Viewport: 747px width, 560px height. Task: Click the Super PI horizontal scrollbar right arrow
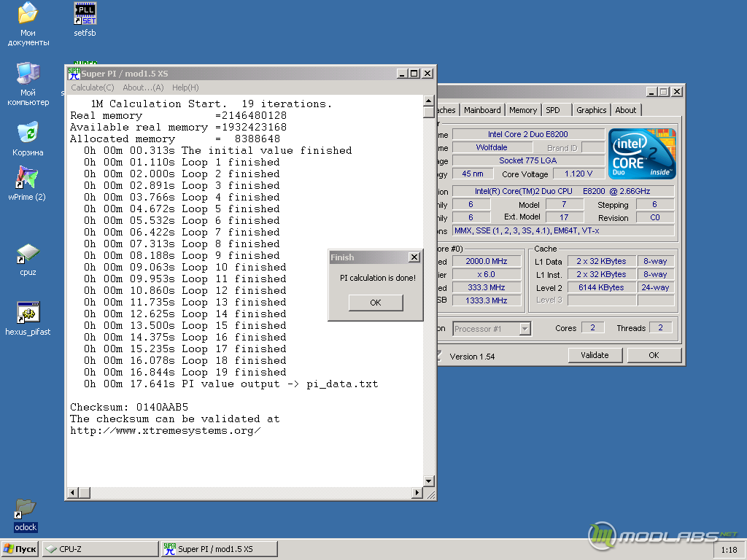pyautogui.click(x=417, y=492)
